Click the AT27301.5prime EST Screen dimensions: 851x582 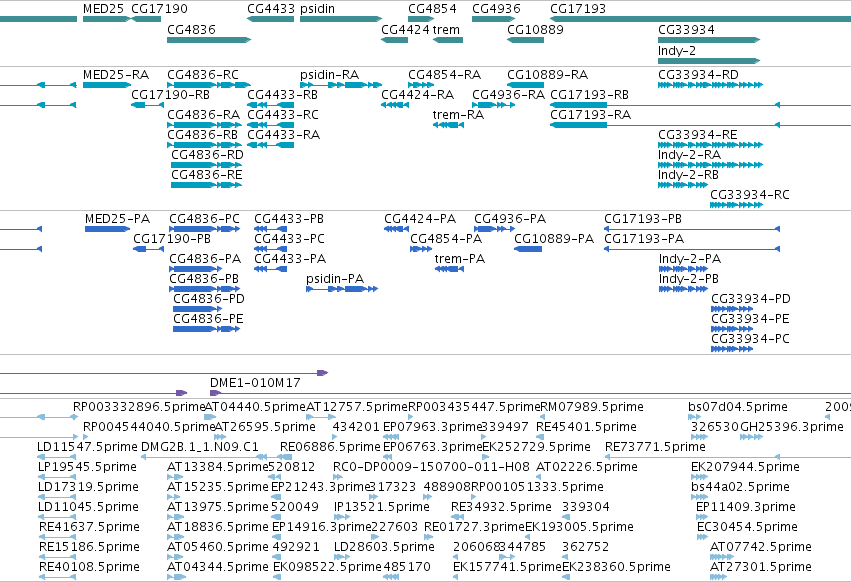coord(761,567)
